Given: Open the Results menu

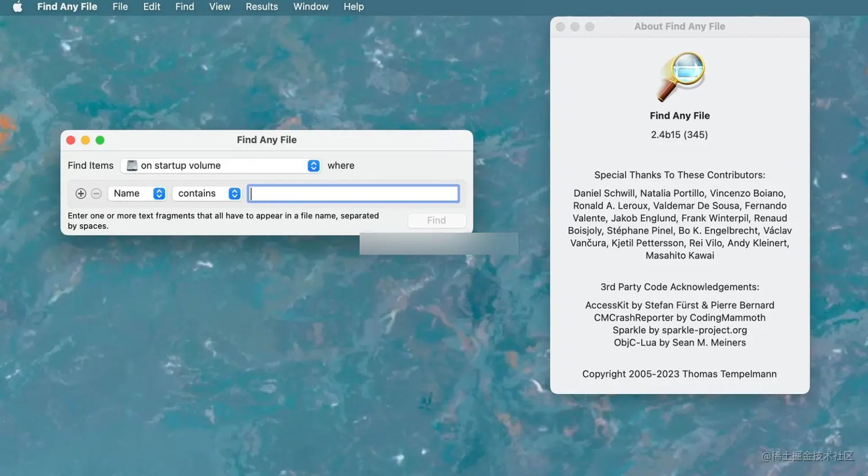Looking at the screenshot, I should (x=262, y=7).
